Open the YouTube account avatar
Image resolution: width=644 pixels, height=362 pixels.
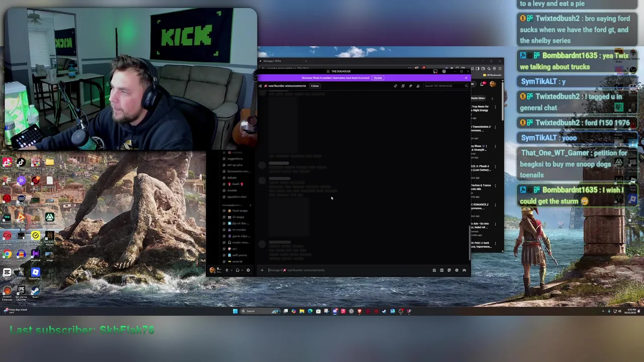point(493,84)
